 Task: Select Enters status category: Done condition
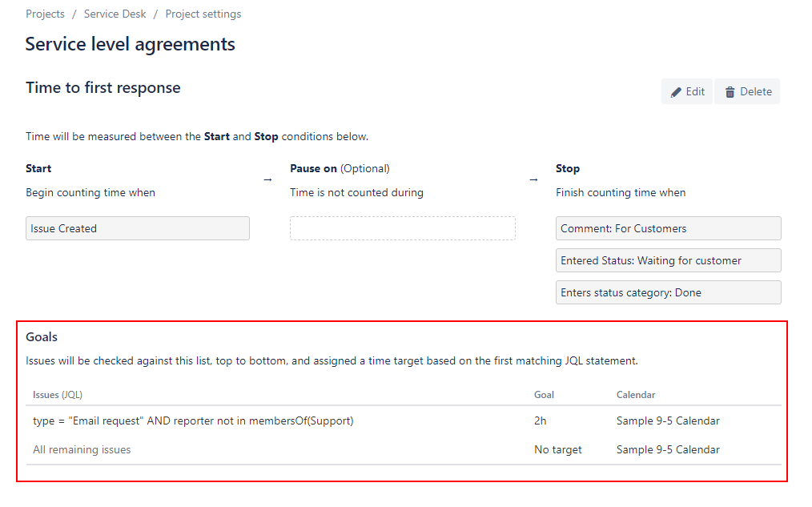[668, 292]
